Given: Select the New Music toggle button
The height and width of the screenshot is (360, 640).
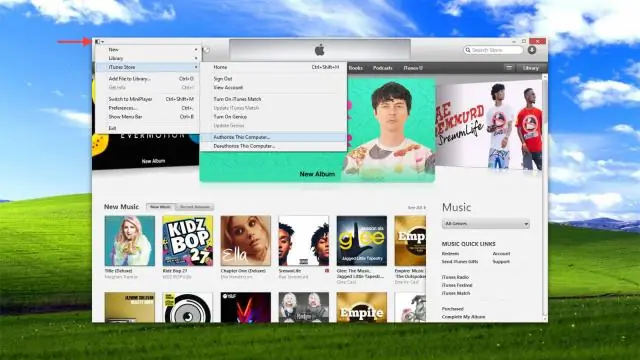Looking at the screenshot, I should click(160, 207).
